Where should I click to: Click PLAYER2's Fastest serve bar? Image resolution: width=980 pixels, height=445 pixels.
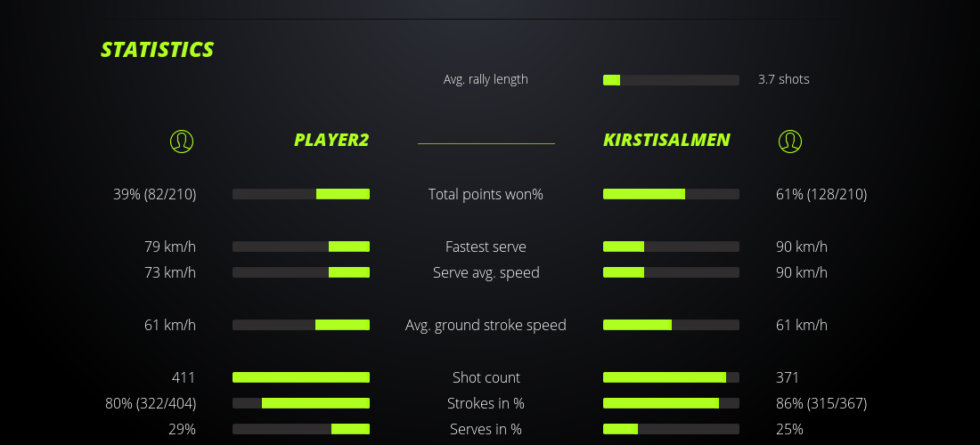click(x=301, y=247)
